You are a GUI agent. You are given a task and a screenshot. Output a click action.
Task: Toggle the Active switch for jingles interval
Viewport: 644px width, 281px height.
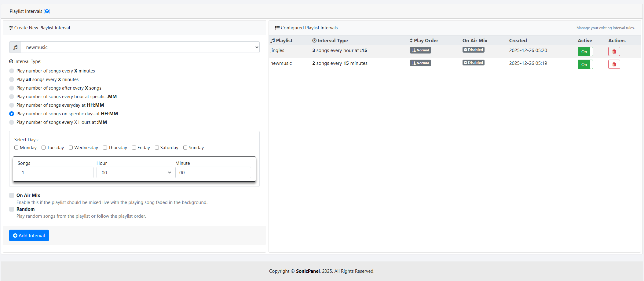[x=585, y=51]
